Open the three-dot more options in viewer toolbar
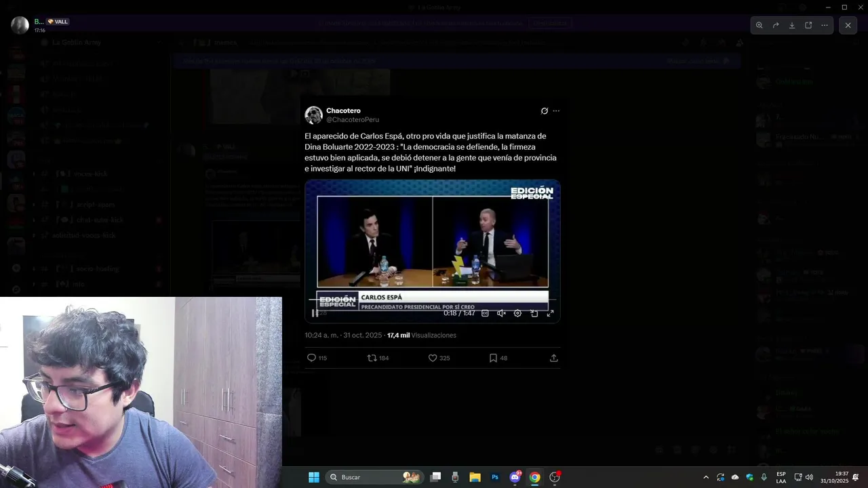 point(825,25)
